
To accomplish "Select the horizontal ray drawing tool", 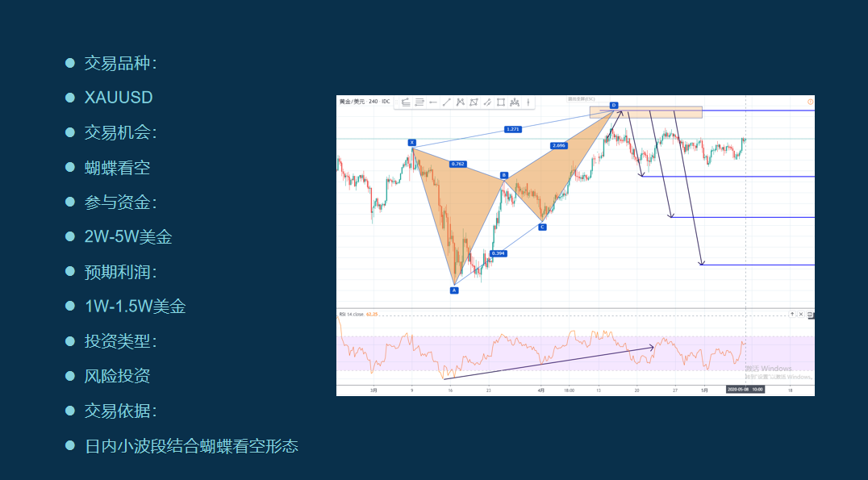I will 433,102.
